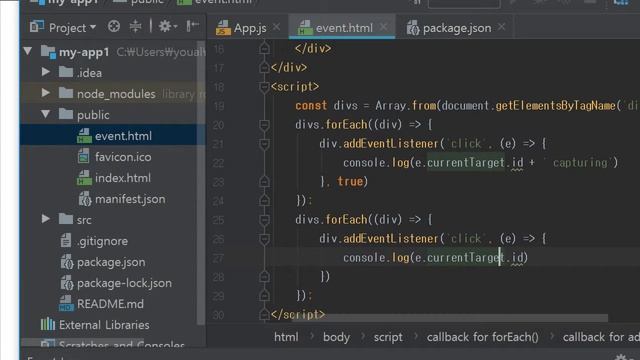Click the scroll-from-source target icon
The height and width of the screenshot is (360, 640).
click(114, 27)
